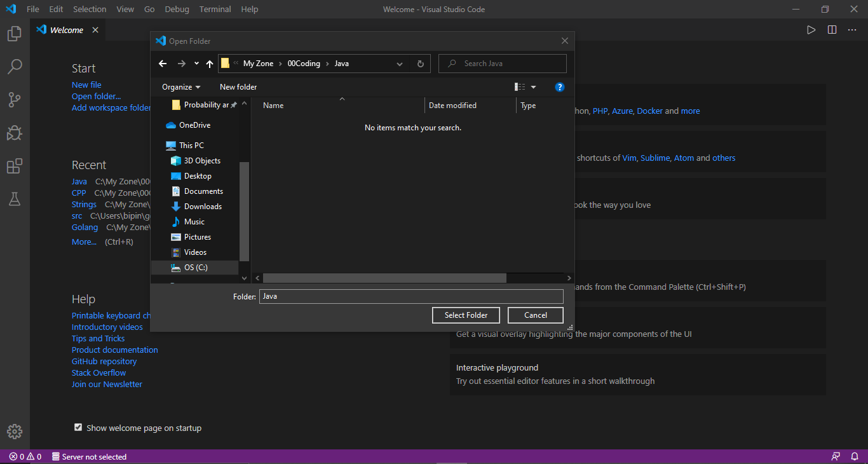Toggle Show welcome page on startup
868x464 pixels.
(78, 426)
